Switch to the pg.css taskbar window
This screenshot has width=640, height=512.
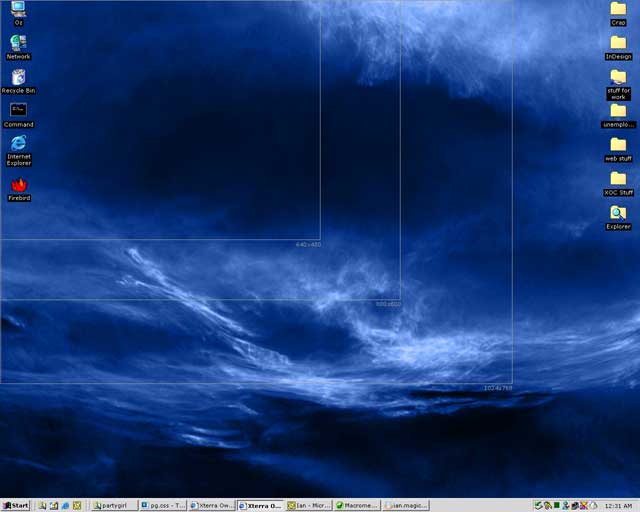coord(163,505)
